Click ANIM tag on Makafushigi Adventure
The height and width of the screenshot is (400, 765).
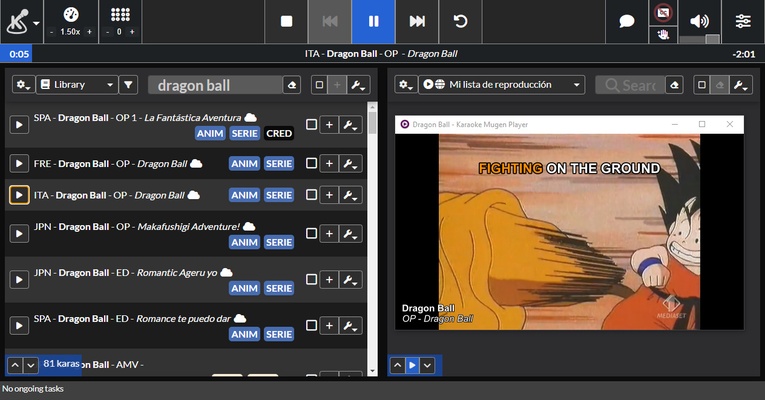coord(244,242)
